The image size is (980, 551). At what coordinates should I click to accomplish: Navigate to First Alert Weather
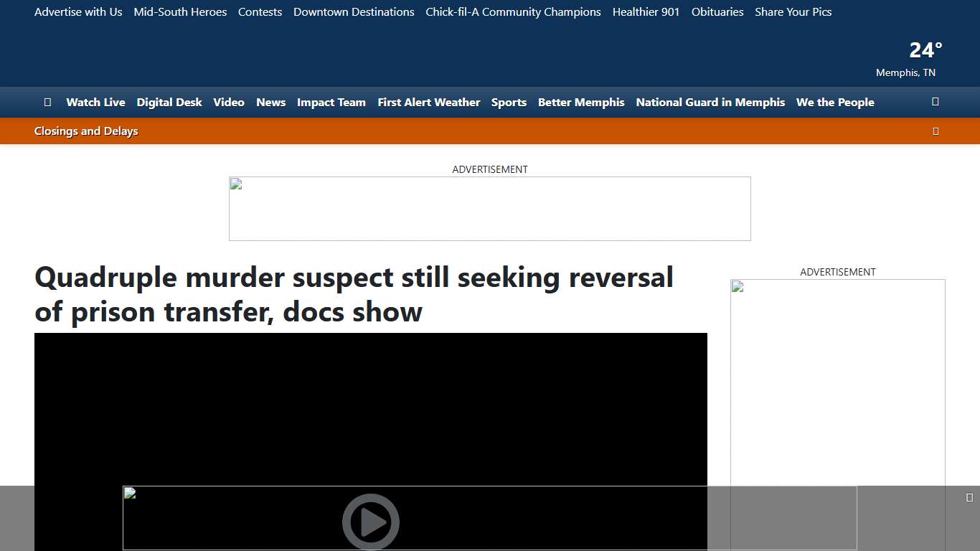click(x=428, y=102)
